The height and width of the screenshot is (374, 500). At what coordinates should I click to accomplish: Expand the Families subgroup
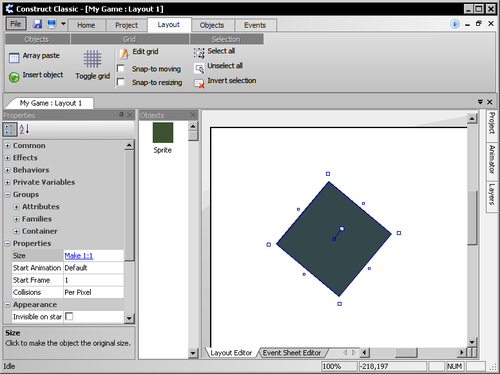[16, 219]
